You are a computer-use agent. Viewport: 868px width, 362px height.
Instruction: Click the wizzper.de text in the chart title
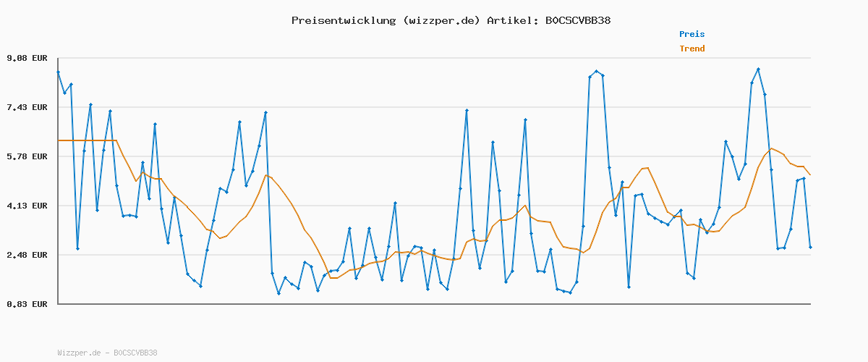pyautogui.click(x=440, y=20)
